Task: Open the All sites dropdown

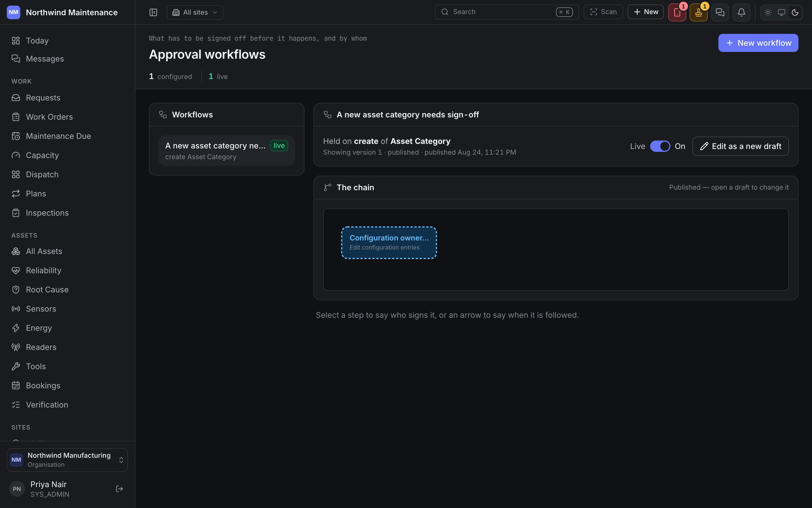Action: (195, 12)
